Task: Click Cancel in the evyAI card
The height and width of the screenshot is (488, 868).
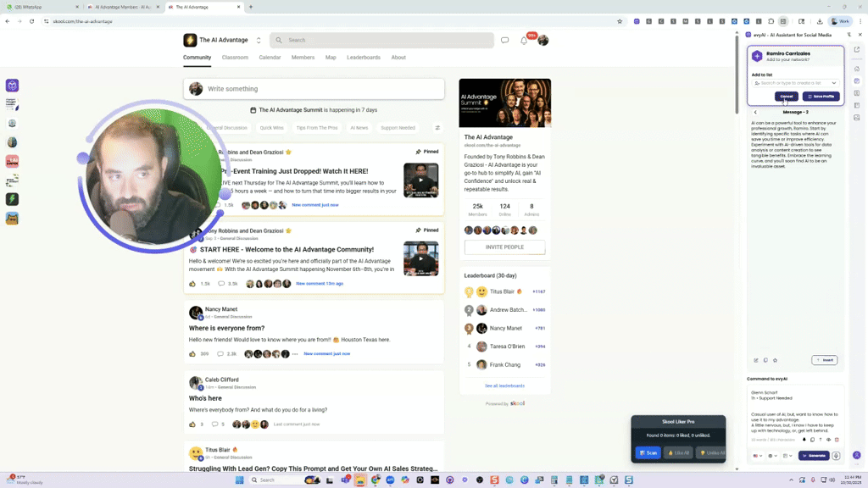Action: [786, 97]
